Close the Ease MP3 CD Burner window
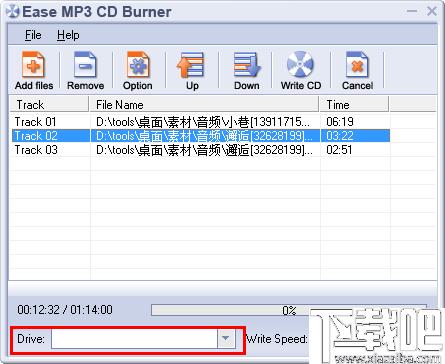 point(432,11)
